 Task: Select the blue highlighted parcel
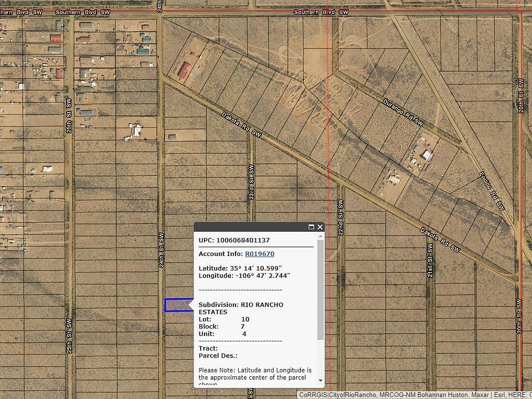(178, 305)
